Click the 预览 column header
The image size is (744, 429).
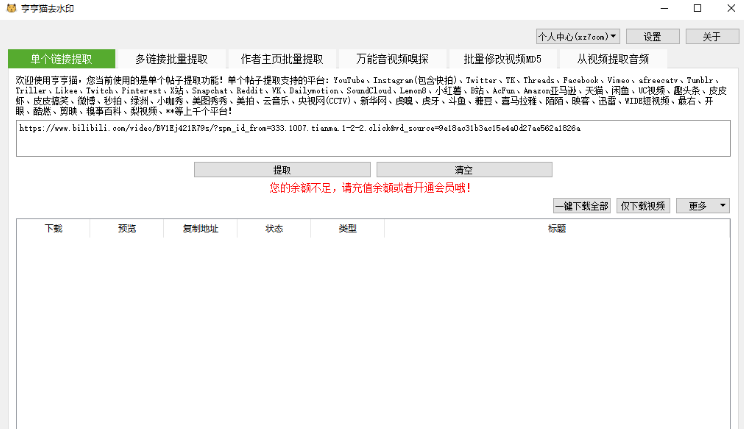coord(127,228)
